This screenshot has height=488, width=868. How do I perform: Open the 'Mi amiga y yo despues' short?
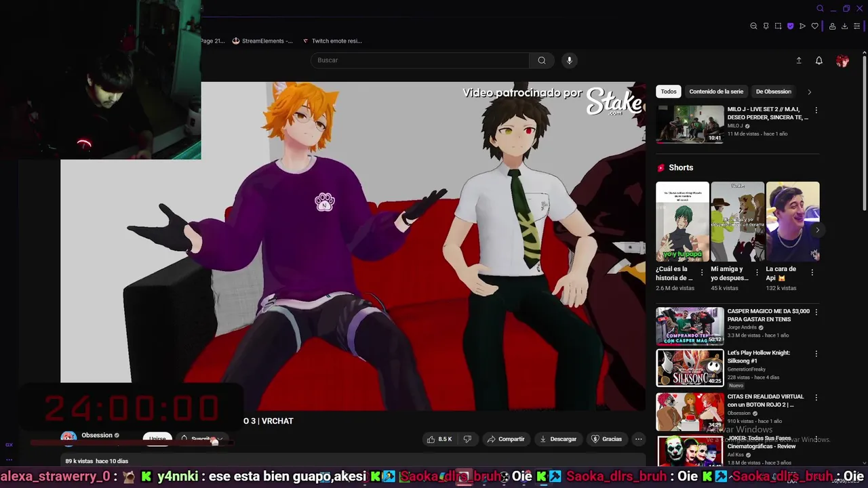click(737, 222)
